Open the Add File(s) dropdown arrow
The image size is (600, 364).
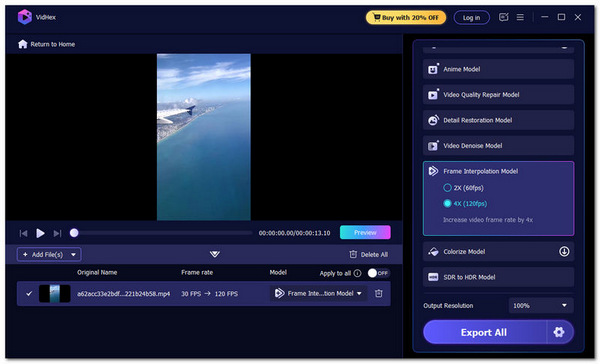(73, 255)
